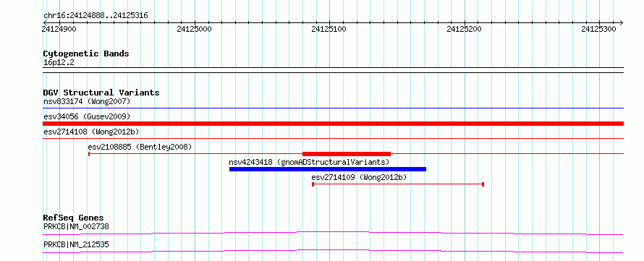Click the thick red esv34056 bar
Image resolution: width=644 pixels, height=261 pixels.
(333, 124)
